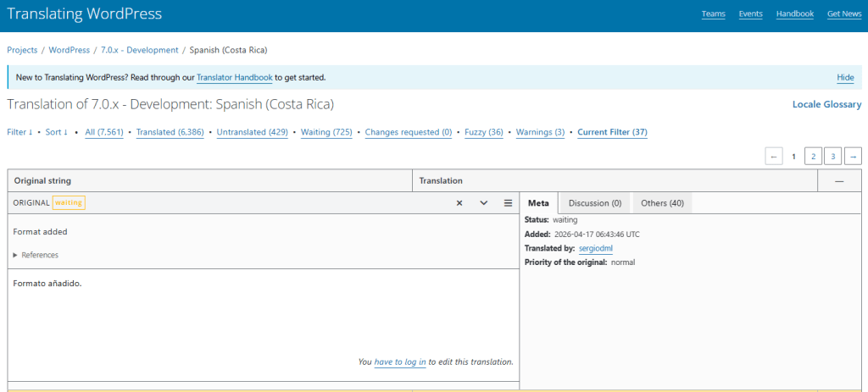
Task: Go to previous page with left arrow
Action: [x=773, y=156]
